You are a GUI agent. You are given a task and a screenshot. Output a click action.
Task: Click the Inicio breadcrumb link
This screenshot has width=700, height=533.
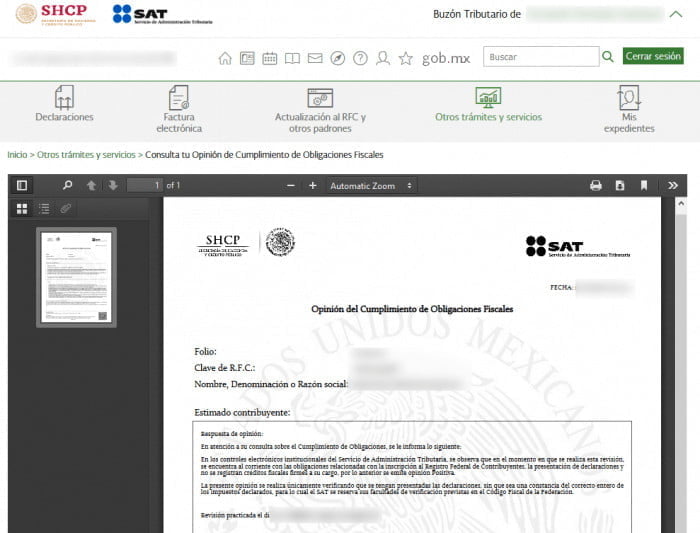(x=17, y=154)
